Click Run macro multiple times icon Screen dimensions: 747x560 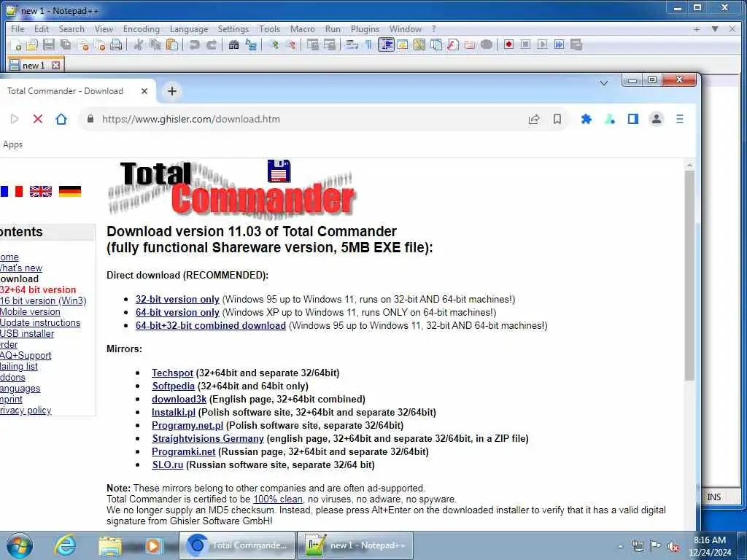[x=559, y=44]
